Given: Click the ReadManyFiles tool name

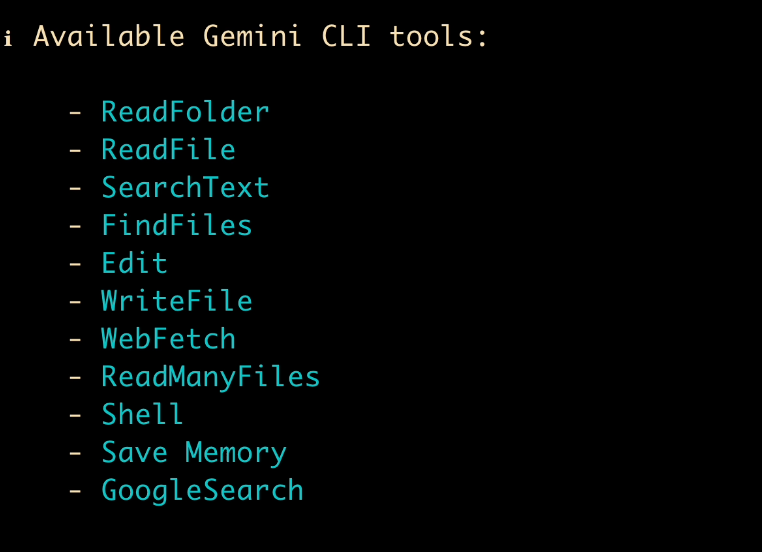Looking at the screenshot, I should coord(210,377).
